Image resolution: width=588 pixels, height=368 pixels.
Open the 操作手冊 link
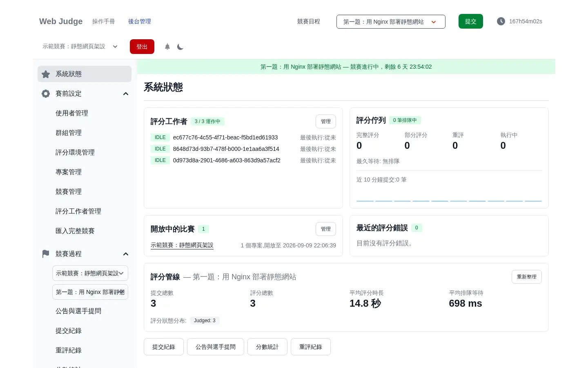click(x=104, y=21)
